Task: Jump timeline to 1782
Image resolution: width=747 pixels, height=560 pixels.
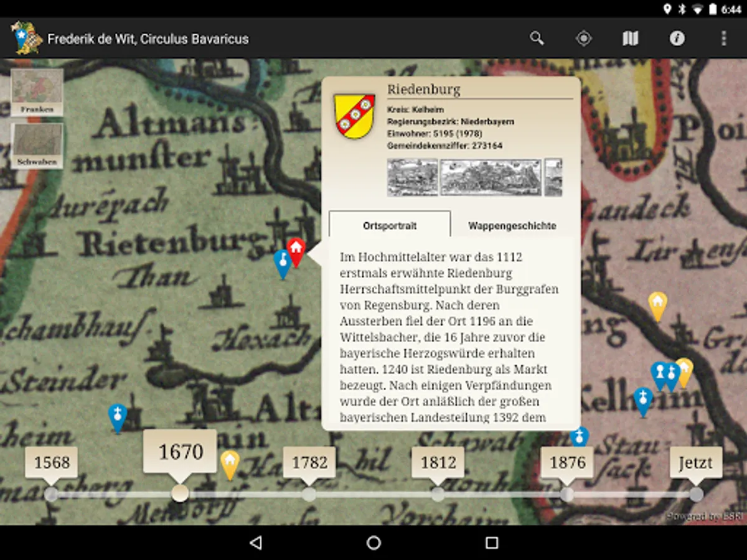Action: click(x=309, y=462)
